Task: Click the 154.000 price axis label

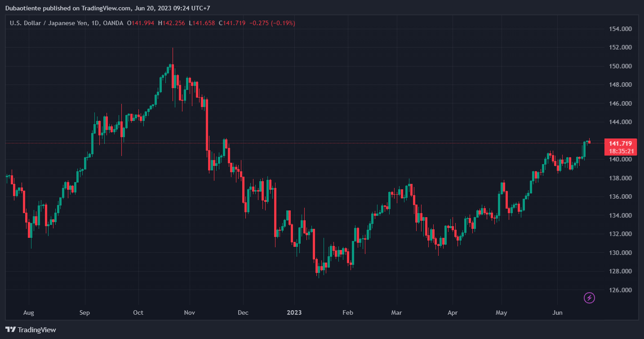Action: coord(620,29)
